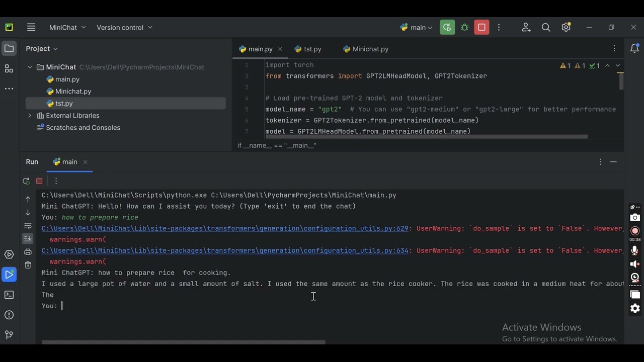This screenshot has width=644, height=362.
Task: Toggle soft-wrap in the console
Action: pos(28,226)
